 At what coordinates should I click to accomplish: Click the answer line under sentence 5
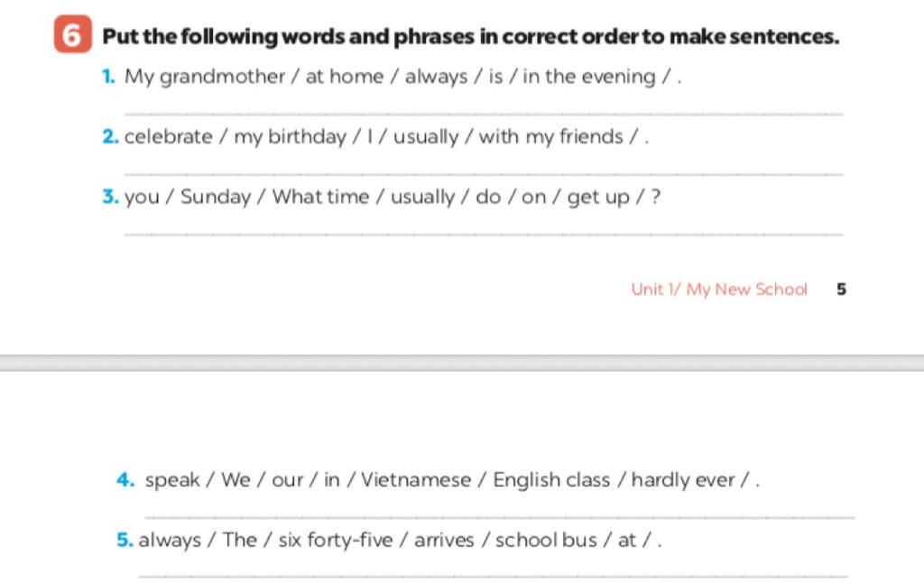(494, 575)
